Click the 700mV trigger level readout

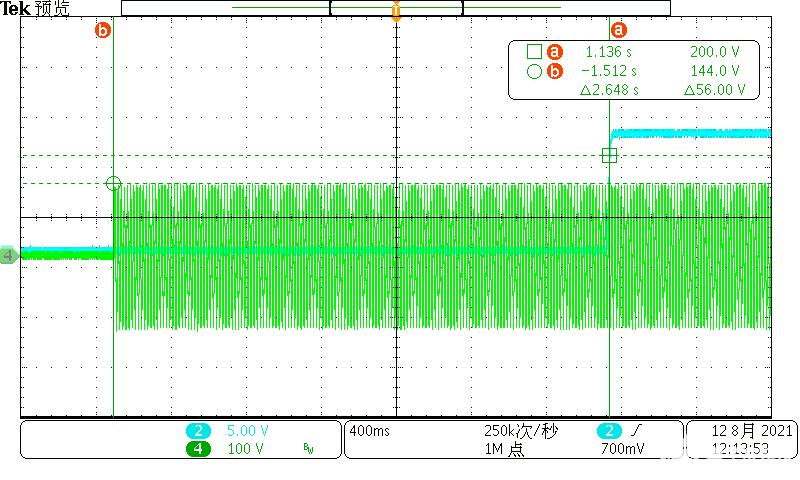point(622,449)
